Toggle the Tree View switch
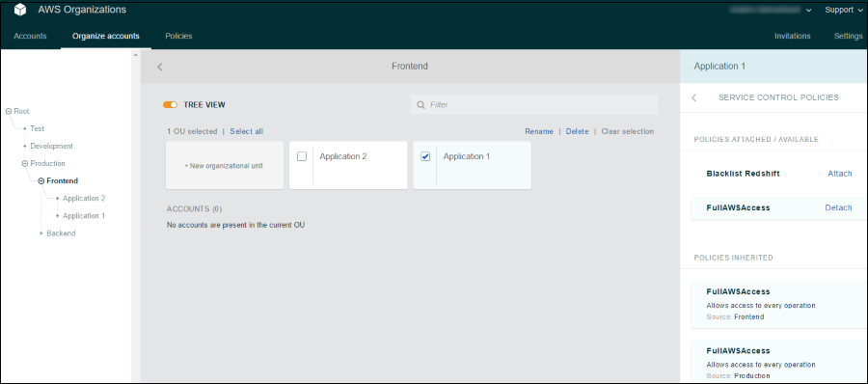 (x=170, y=105)
